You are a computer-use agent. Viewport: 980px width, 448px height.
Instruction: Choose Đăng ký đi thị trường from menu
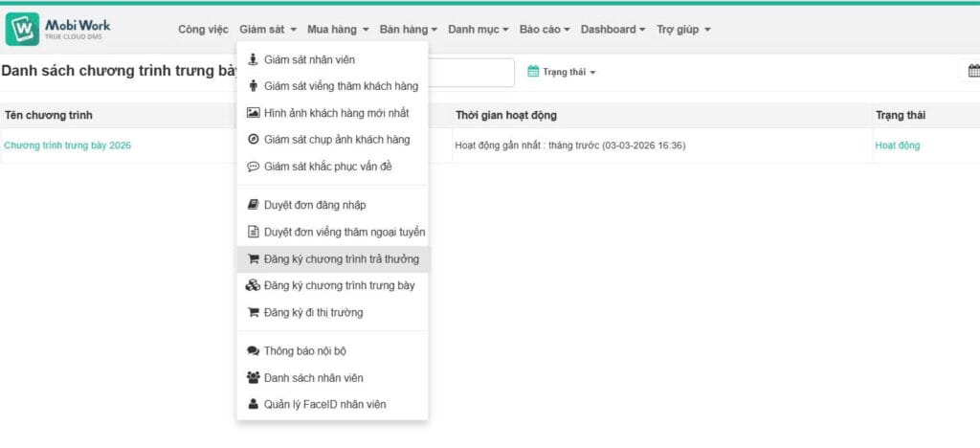coord(313,312)
